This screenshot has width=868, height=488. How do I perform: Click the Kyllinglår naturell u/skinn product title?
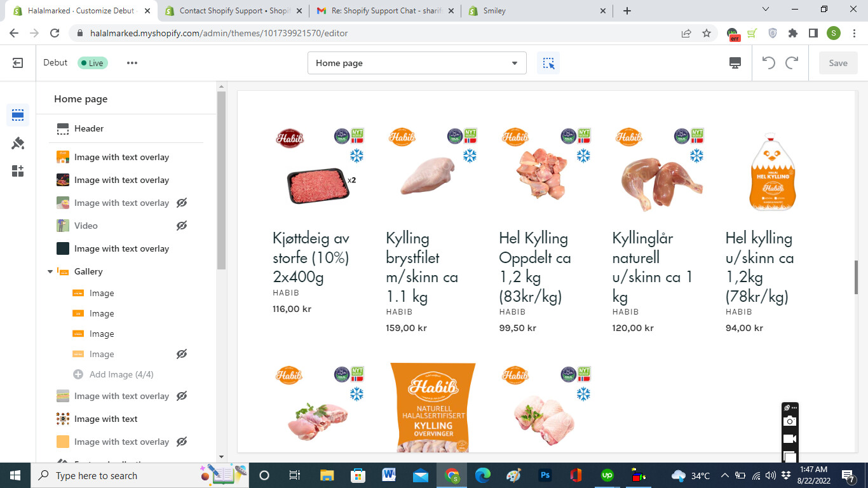(653, 268)
